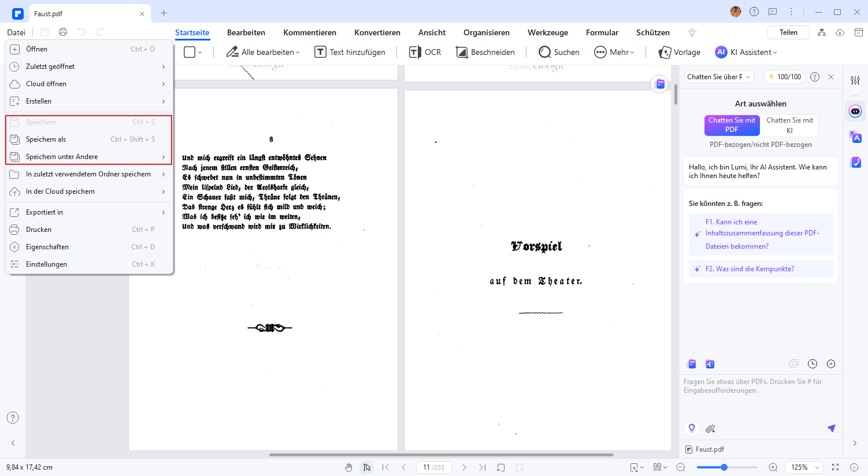Viewport: 868px width, 476px height.
Task: Click the save icon in the quick access bar
Action: 44,32
